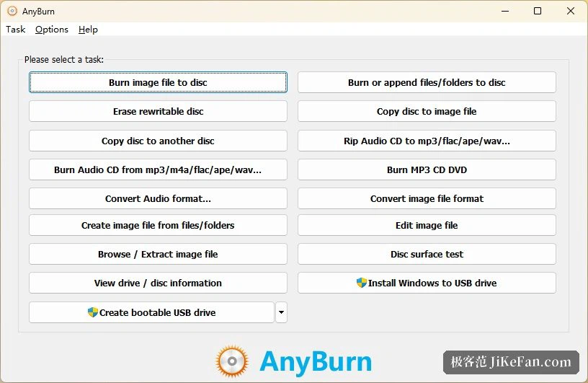The height and width of the screenshot is (383, 588).
Task: Click the AnyBurn disc icon in title bar
Action: pos(12,12)
